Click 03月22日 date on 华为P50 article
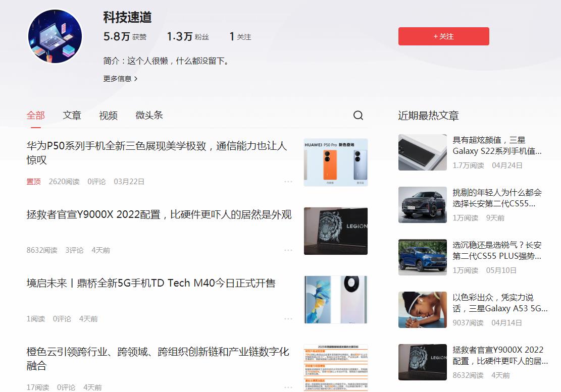The width and height of the screenshot is (561, 392). click(x=129, y=182)
